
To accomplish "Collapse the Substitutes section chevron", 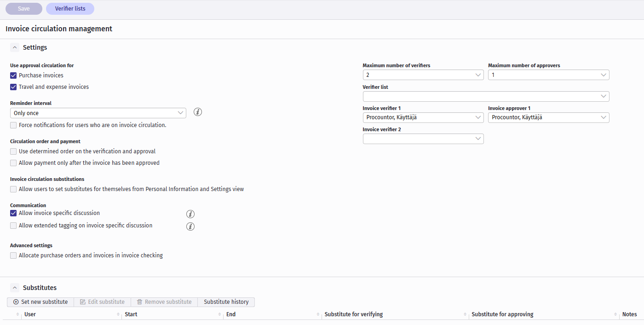I will (15, 288).
